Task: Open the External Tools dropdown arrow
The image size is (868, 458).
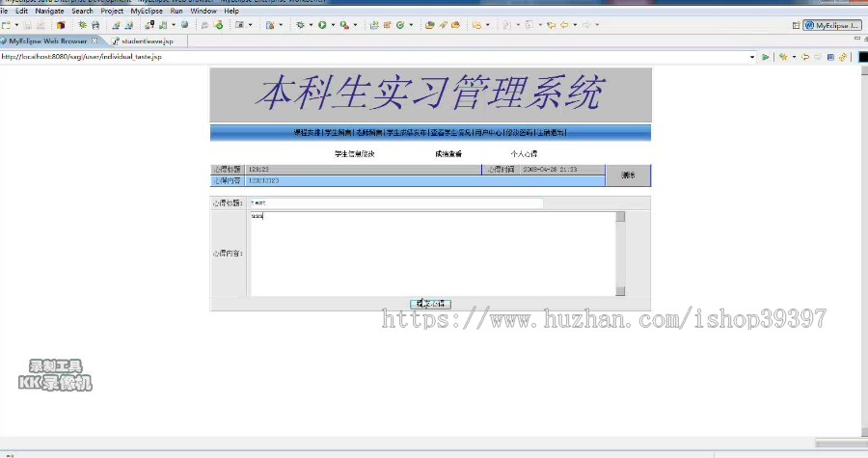Action: click(x=355, y=25)
